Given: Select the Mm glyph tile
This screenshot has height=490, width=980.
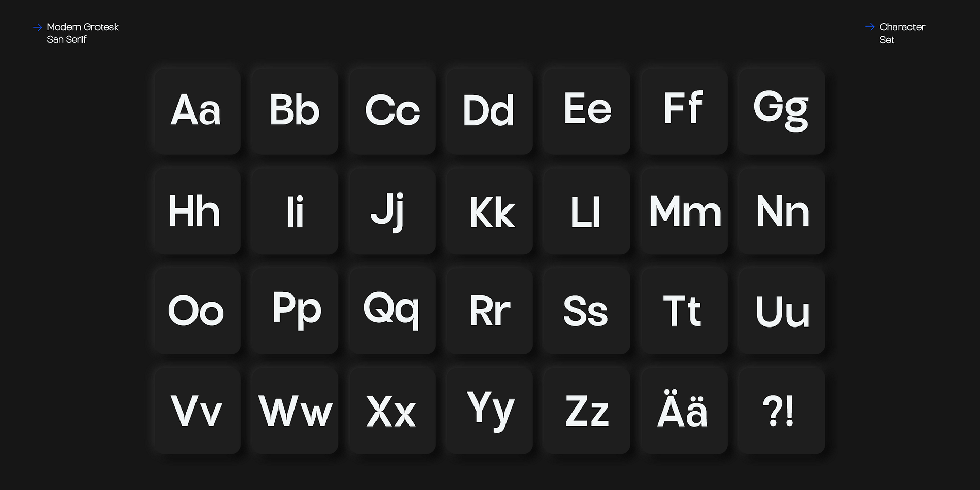Looking at the screenshot, I should pyautogui.click(x=684, y=211).
